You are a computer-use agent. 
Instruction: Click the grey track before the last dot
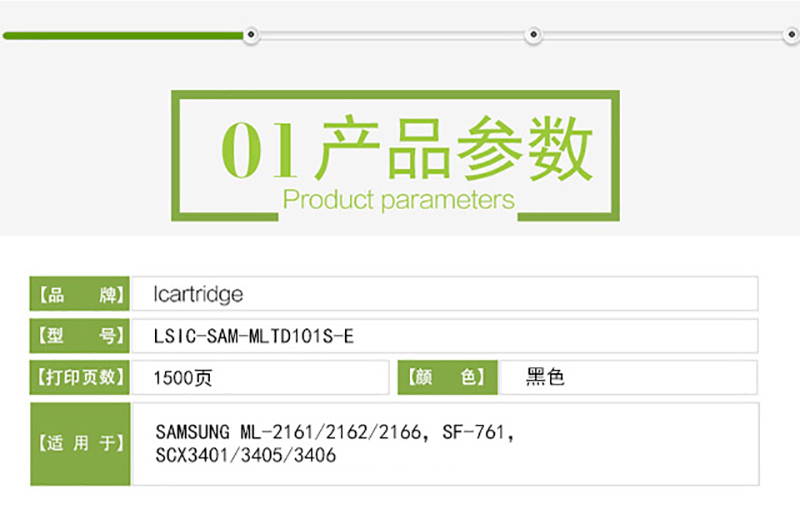(662, 35)
